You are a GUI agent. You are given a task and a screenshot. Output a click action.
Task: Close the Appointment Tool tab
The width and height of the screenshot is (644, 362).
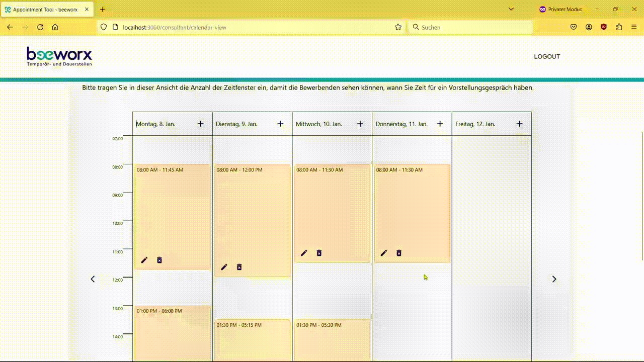pos(87,10)
